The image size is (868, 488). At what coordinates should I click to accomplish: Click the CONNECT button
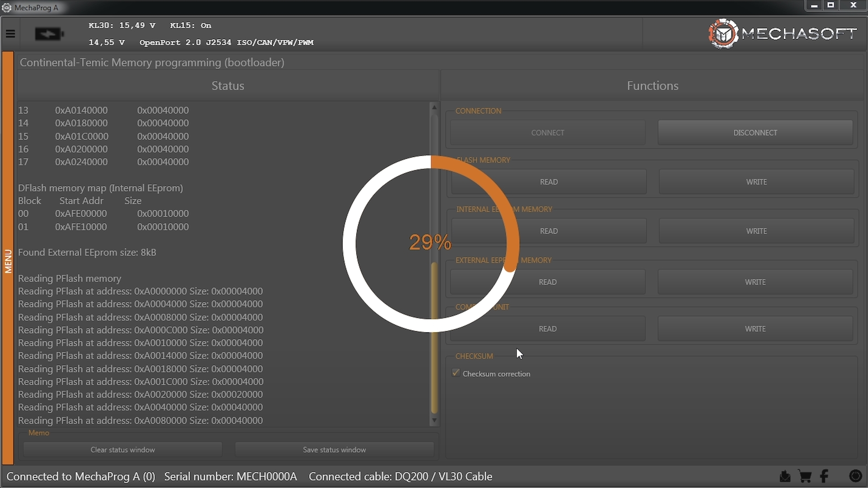point(548,132)
